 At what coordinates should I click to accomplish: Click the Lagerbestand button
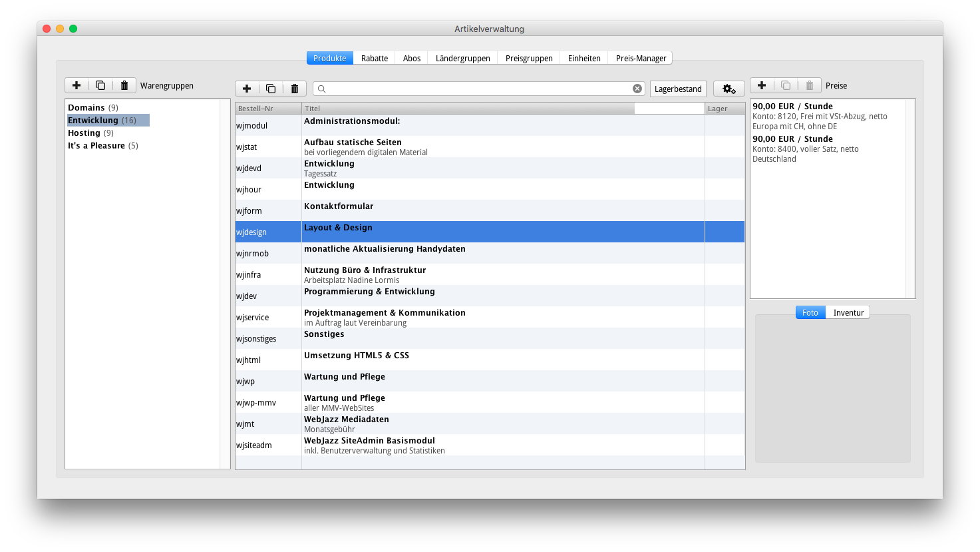678,89
